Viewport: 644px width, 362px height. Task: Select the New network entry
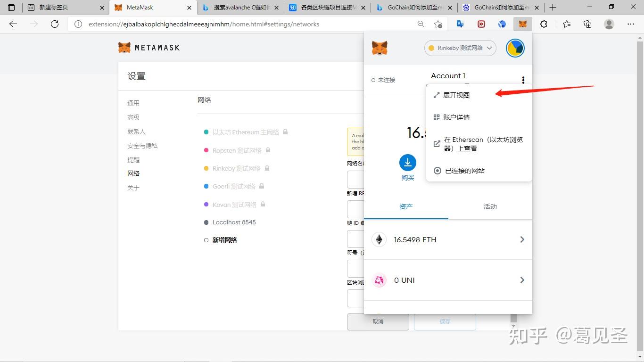pos(221,240)
